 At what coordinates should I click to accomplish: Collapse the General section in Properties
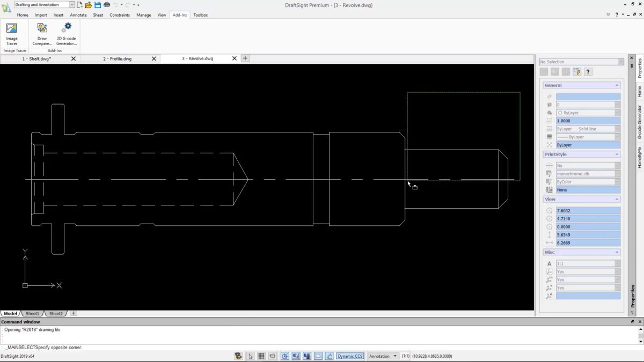[x=617, y=85]
